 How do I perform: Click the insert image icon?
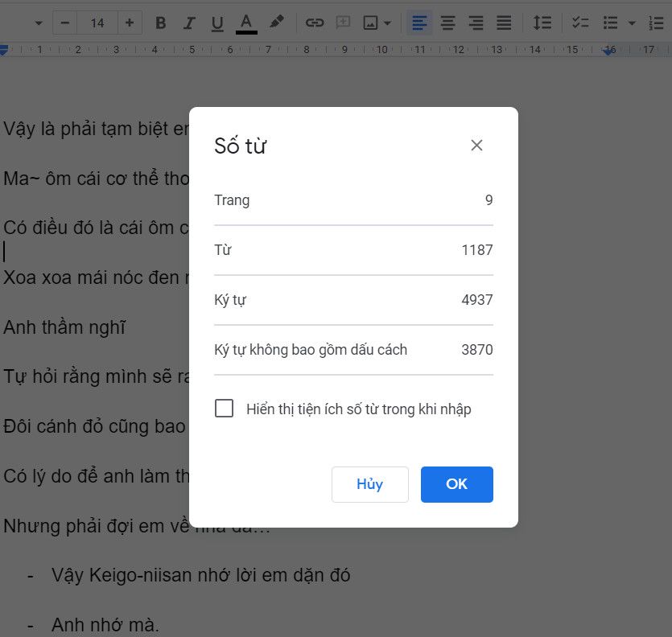tap(370, 23)
